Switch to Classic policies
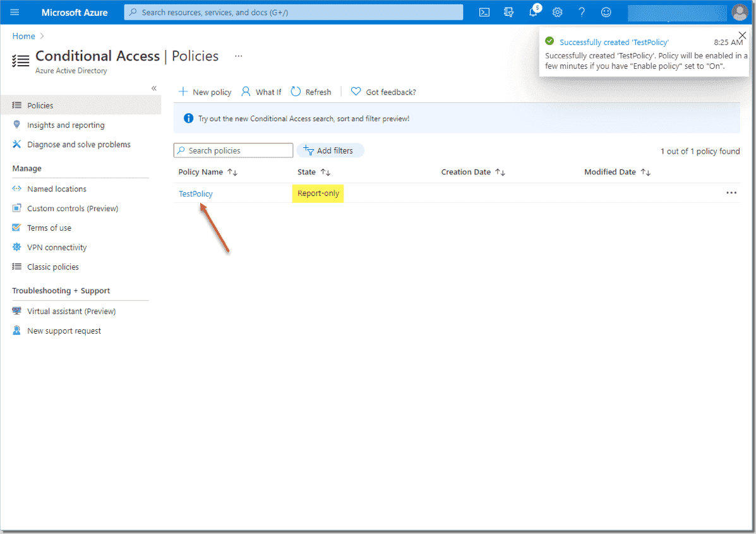This screenshot has width=756, height=534. (52, 267)
